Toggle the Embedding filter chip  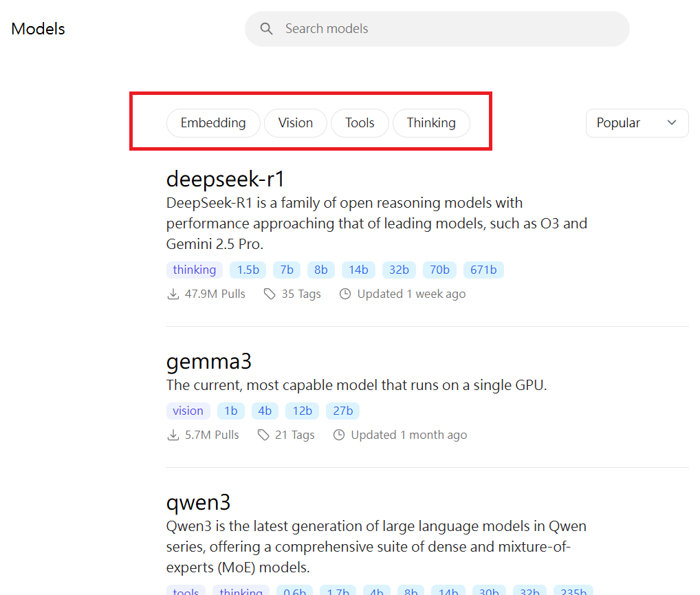(x=213, y=123)
